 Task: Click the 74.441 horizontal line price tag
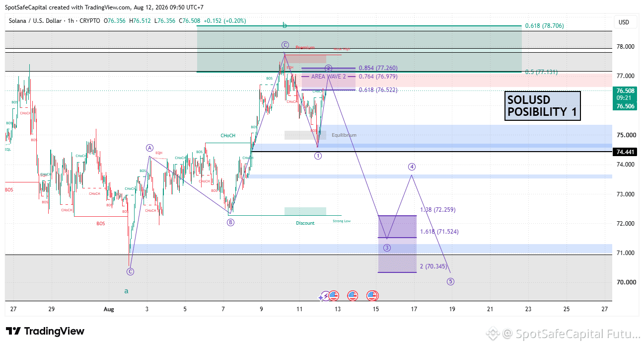pyautogui.click(x=625, y=152)
